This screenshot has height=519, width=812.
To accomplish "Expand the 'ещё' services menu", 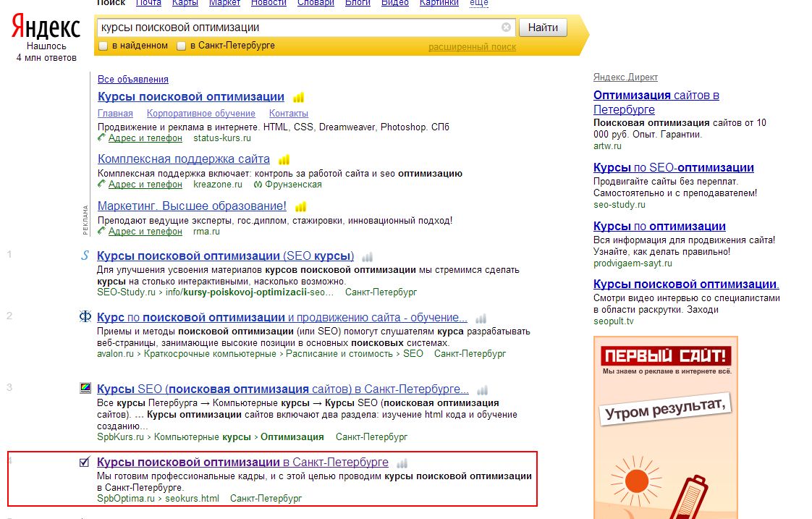I will 478,3.
